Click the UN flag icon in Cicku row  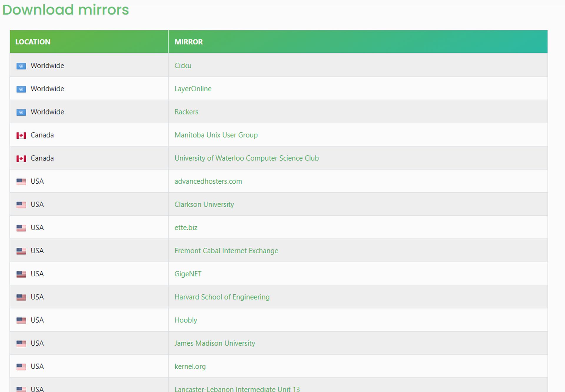point(21,66)
